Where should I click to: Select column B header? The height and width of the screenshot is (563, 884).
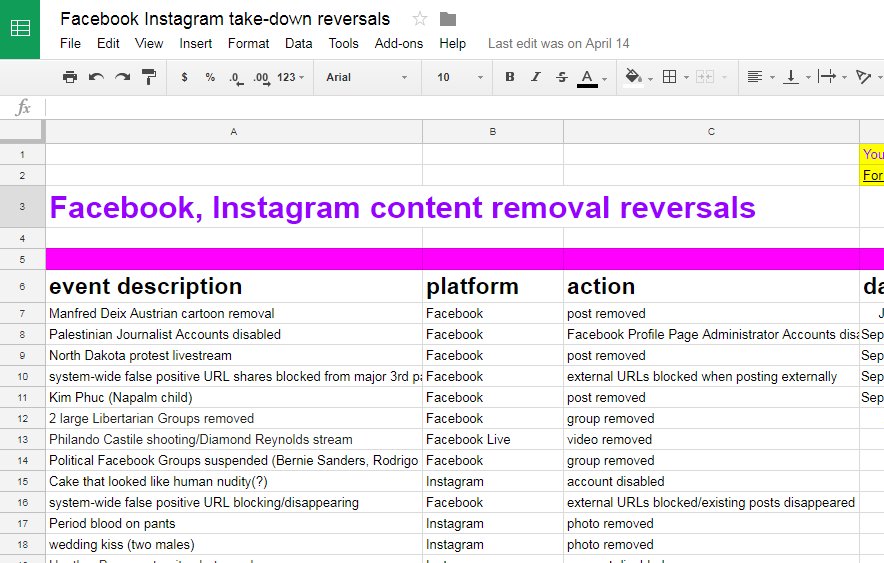(x=493, y=131)
